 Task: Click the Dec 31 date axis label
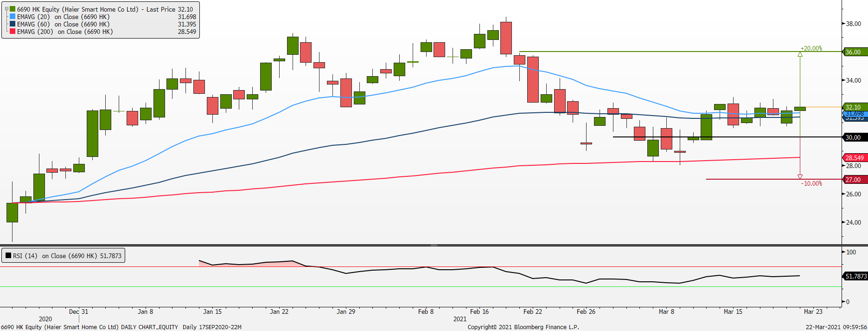[78, 312]
